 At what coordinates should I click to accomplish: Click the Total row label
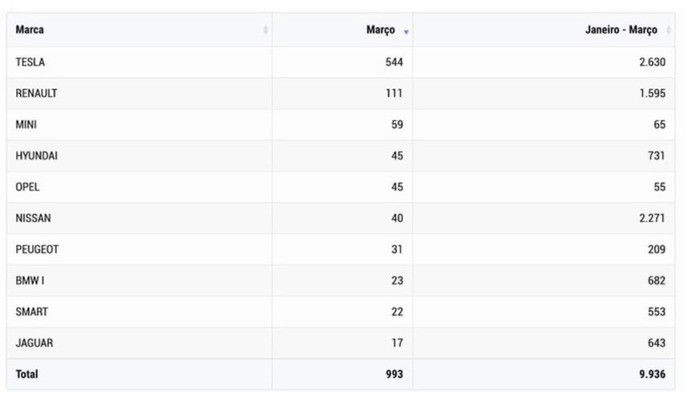27,374
